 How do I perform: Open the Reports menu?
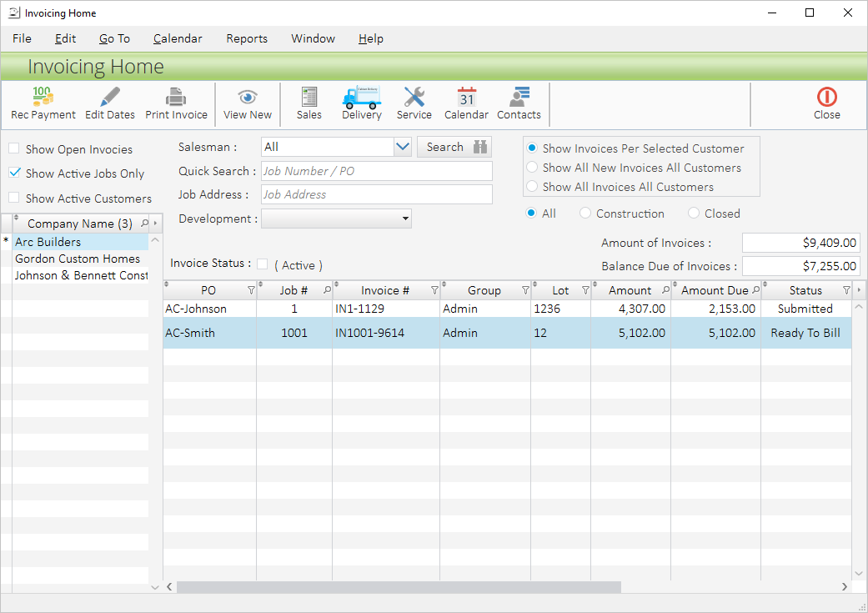pyautogui.click(x=247, y=38)
